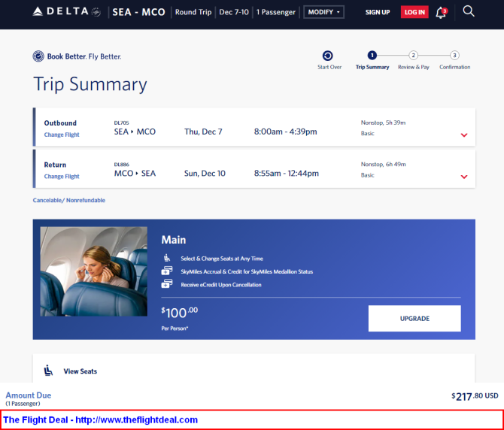Click the View Seats seat icon
Viewport: 504px width, 430px height.
(49, 371)
